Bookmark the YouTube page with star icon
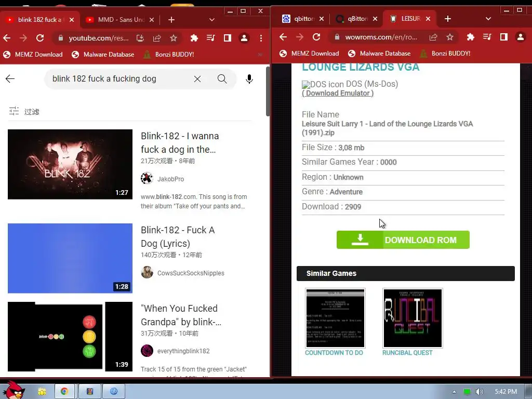The height and width of the screenshot is (399, 532). [174, 38]
